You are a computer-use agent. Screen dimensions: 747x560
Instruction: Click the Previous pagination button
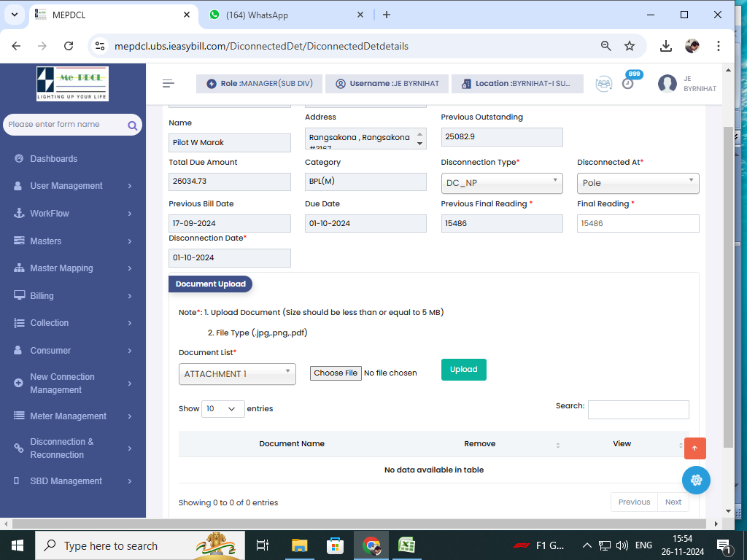coord(634,502)
